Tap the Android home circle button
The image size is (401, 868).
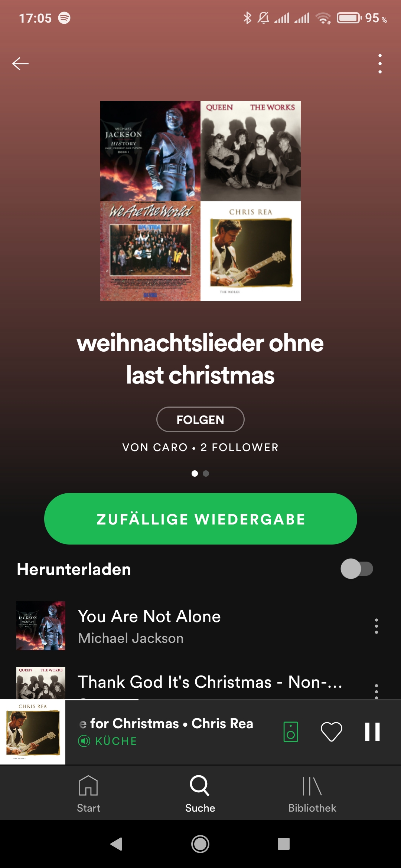click(x=200, y=844)
